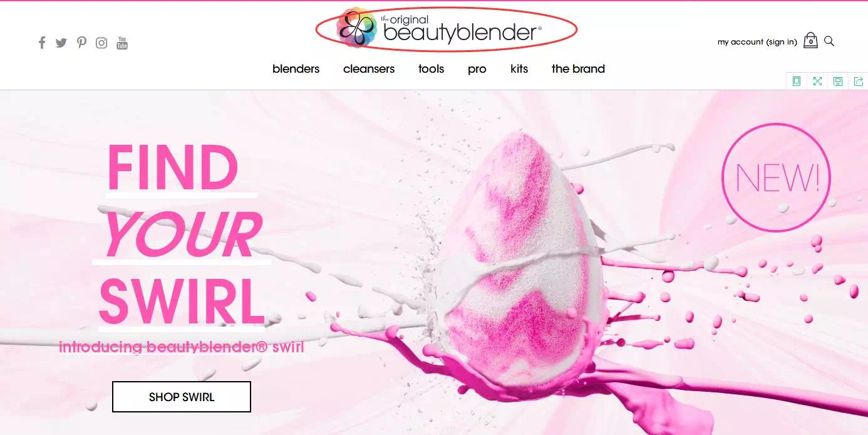
Task: Open the shopping bag cart icon
Action: tap(810, 41)
